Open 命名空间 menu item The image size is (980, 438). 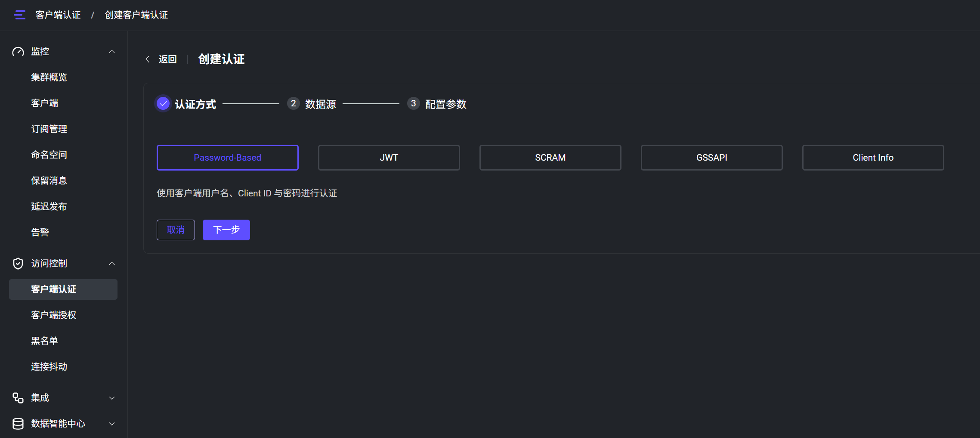pyautogui.click(x=63, y=155)
